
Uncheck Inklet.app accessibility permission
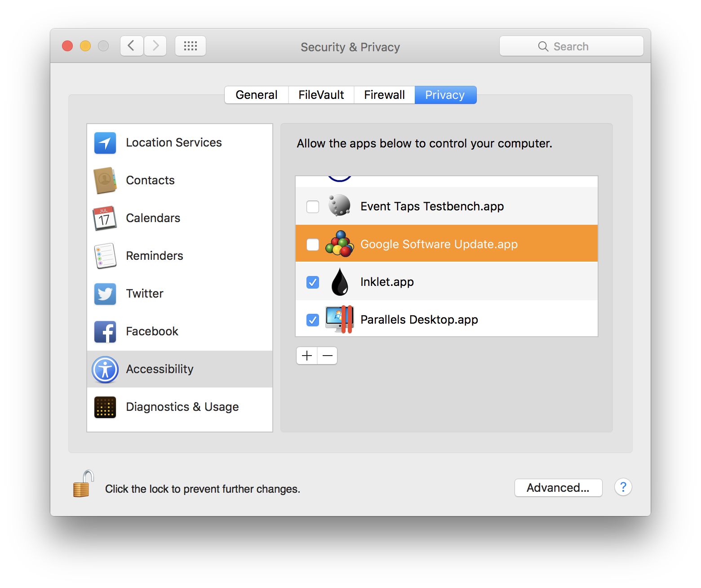click(313, 282)
